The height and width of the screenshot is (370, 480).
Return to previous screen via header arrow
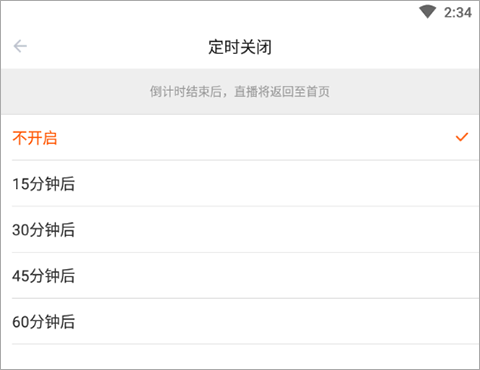pyautogui.click(x=20, y=46)
